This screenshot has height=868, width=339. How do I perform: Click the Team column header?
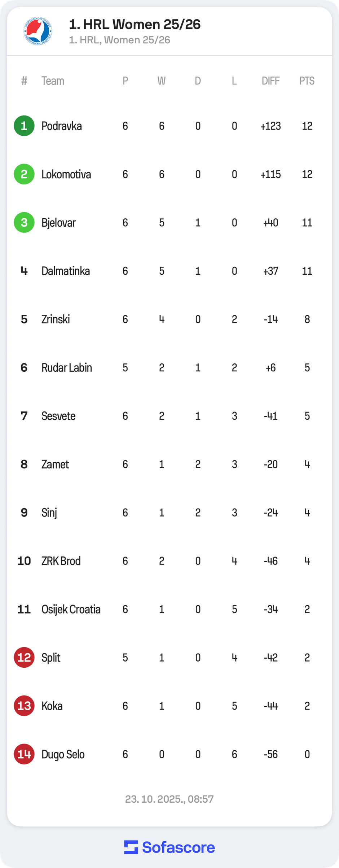(x=53, y=81)
